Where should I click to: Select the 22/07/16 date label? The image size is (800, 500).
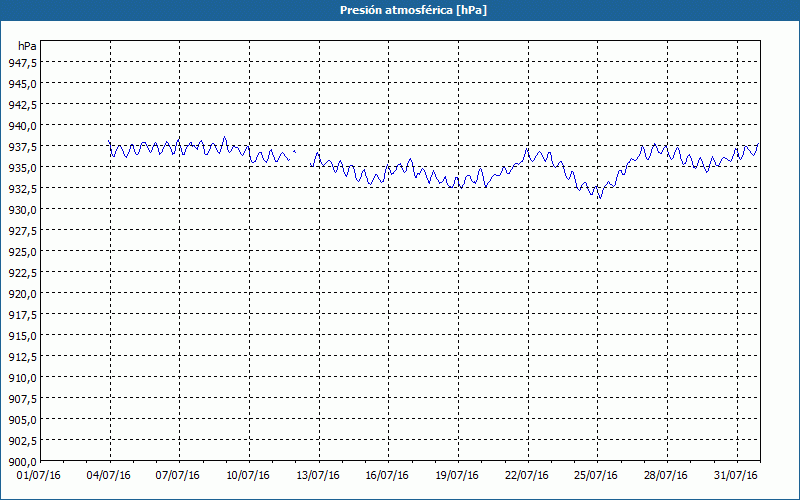click(x=527, y=476)
